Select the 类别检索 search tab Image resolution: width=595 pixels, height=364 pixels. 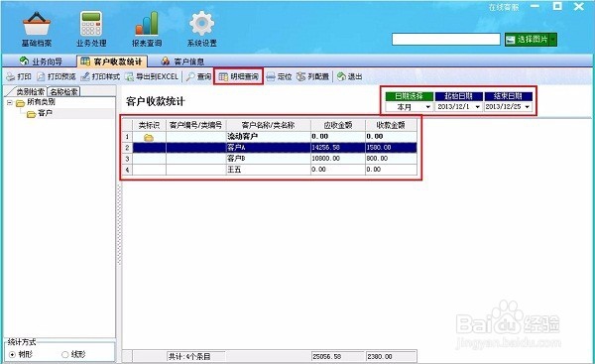point(30,91)
